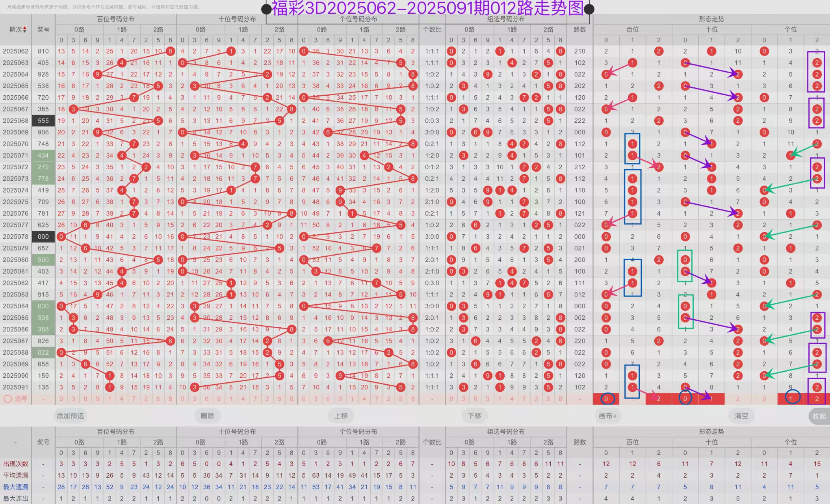Viewport: 830px width, 504px height.
Task: Click prize number 810
Action: (x=43, y=51)
